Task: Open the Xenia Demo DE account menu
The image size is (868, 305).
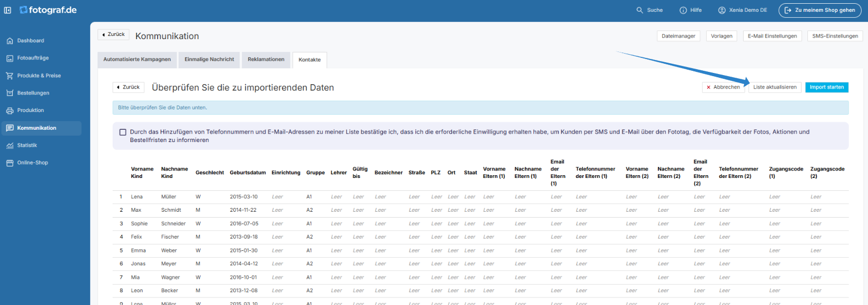Action: click(743, 10)
